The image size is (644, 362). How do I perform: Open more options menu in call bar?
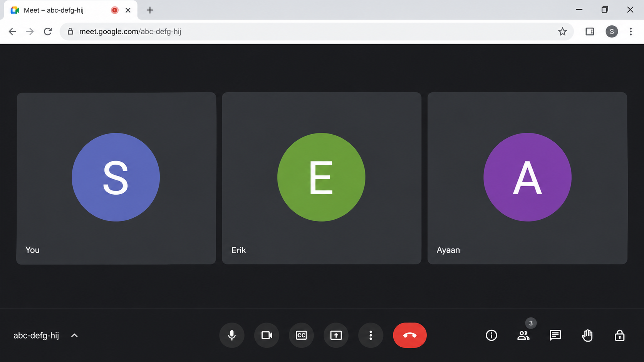pyautogui.click(x=371, y=335)
